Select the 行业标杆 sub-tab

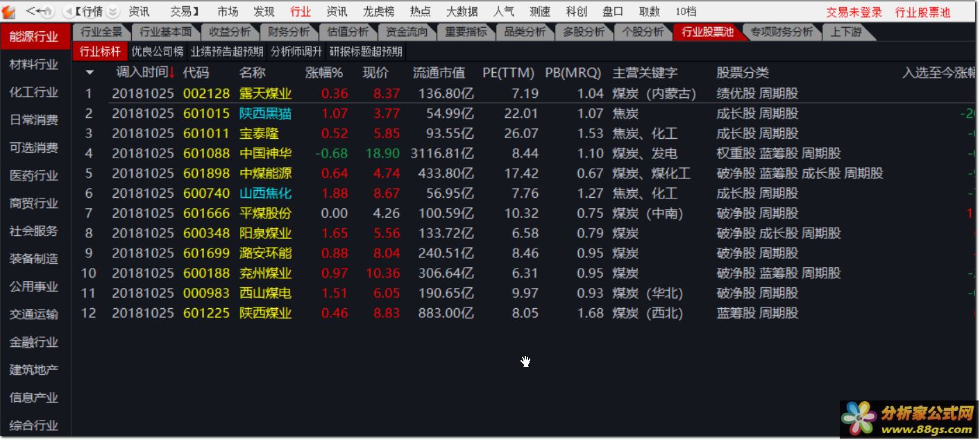100,51
